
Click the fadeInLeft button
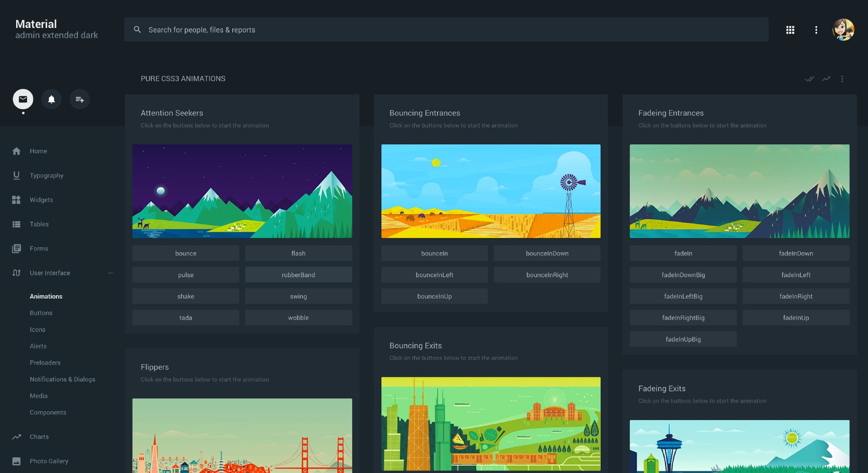(796, 275)
